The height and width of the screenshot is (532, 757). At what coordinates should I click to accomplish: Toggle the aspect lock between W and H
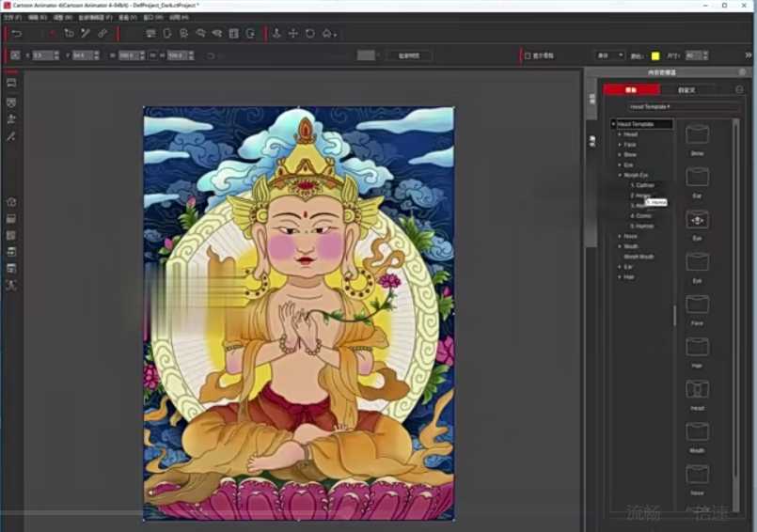click(x=152, y=55)
